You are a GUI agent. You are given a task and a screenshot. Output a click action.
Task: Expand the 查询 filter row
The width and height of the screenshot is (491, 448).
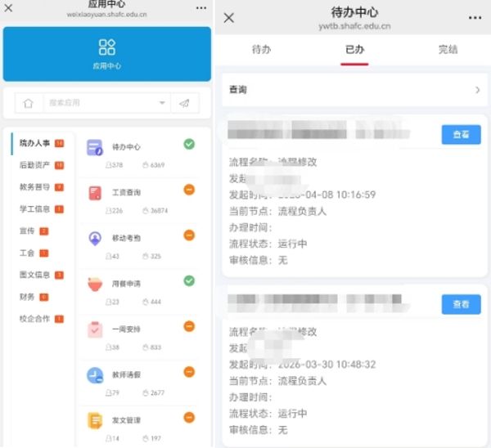(352, 90)
